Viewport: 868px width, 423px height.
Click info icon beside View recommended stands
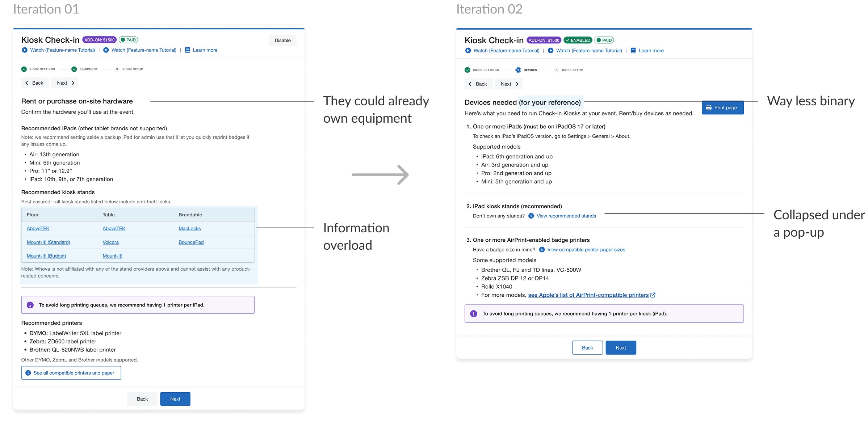[531, 216]
